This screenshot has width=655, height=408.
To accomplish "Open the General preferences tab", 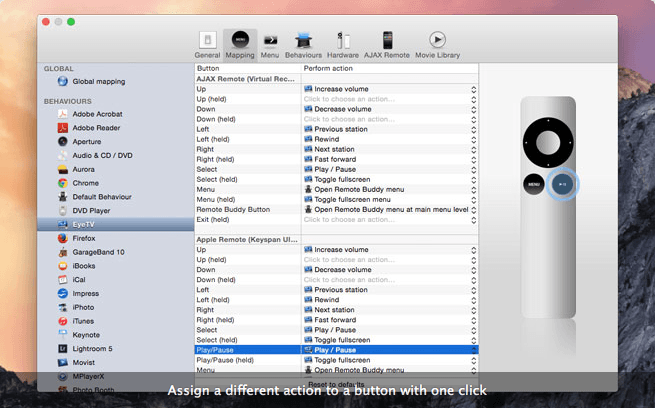I will [207, 43].
